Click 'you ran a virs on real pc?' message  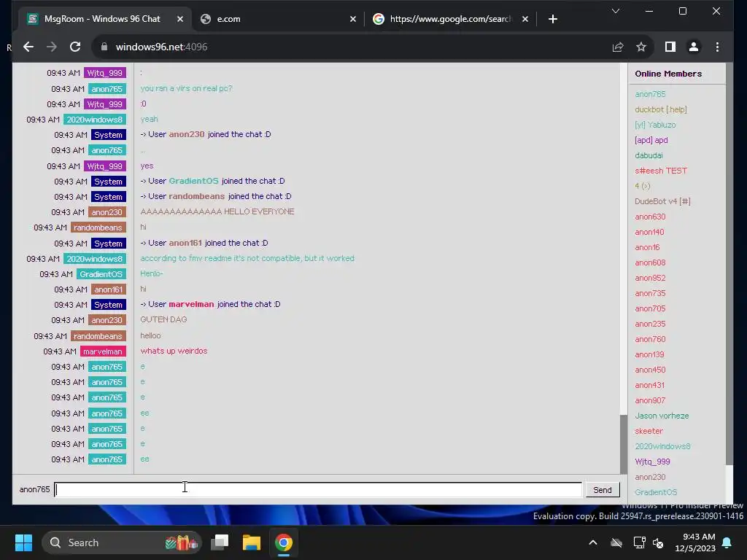point(186,88)
